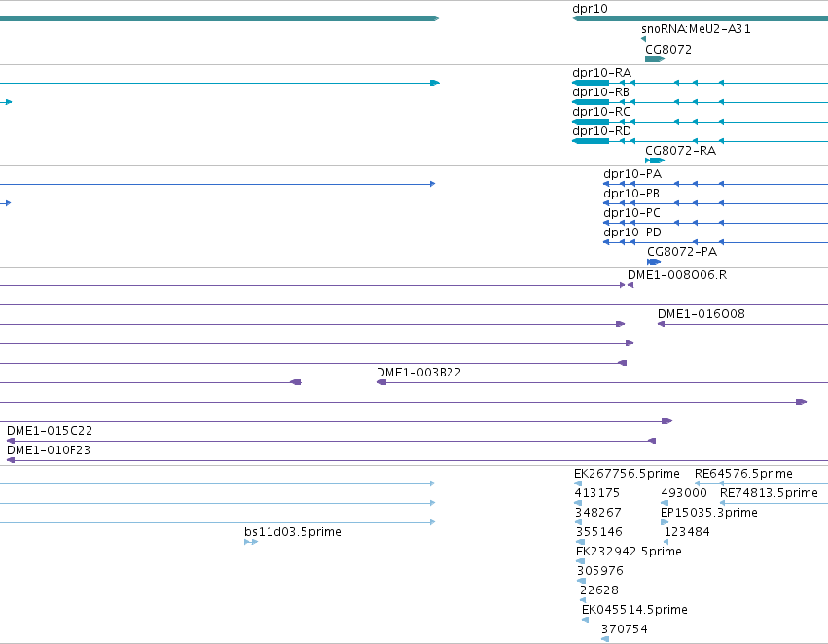
Task: Click the EST label 413175
Action: tap(596, 493)
